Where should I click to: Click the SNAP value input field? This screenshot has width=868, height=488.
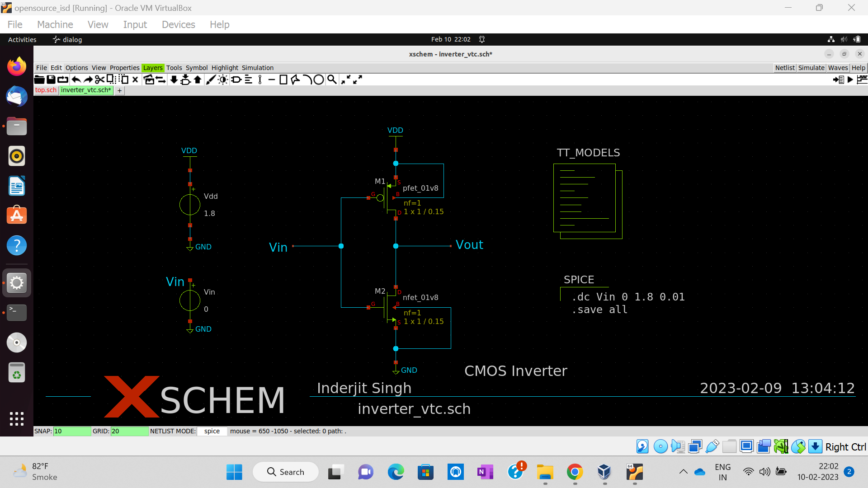click(71, 431)
